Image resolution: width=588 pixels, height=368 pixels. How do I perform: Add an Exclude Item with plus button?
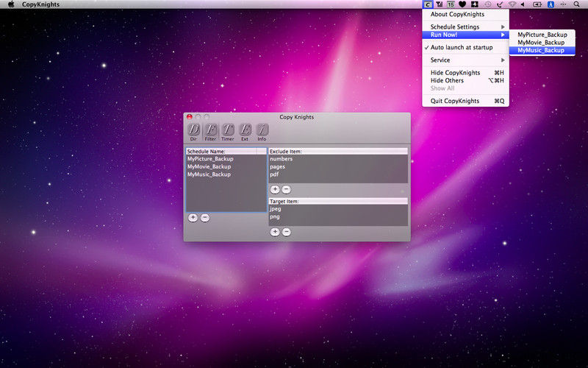click(x=275, y=189)
